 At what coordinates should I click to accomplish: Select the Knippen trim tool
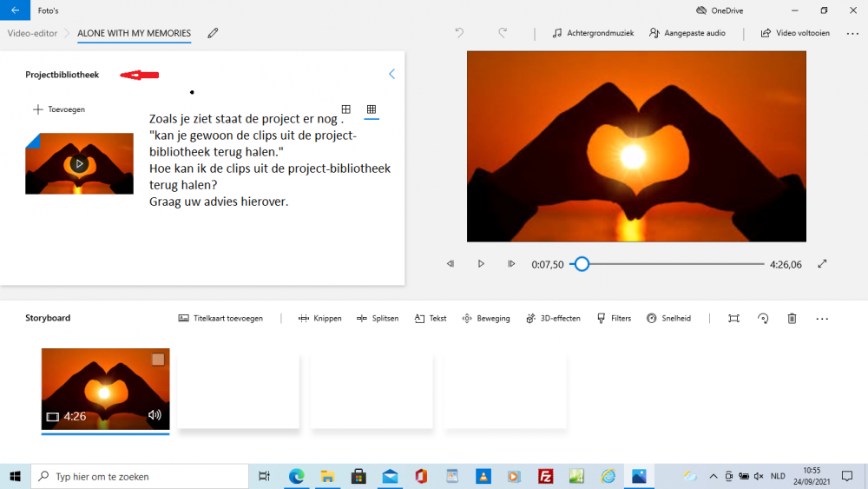319,319
